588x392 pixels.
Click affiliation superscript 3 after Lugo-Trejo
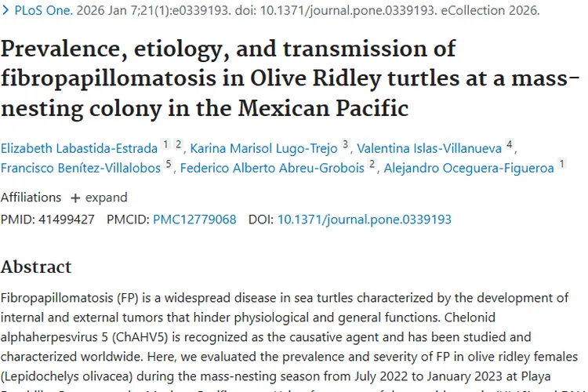346,145
